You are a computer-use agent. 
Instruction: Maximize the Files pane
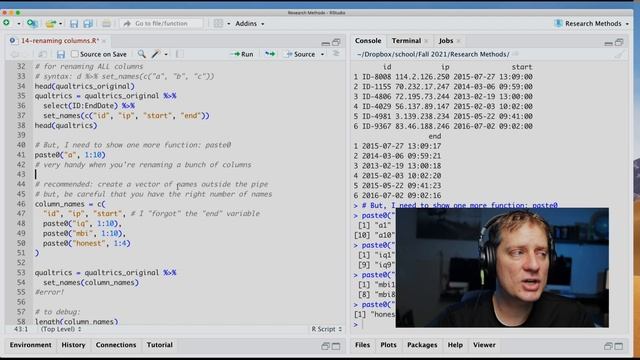(619, 346)
